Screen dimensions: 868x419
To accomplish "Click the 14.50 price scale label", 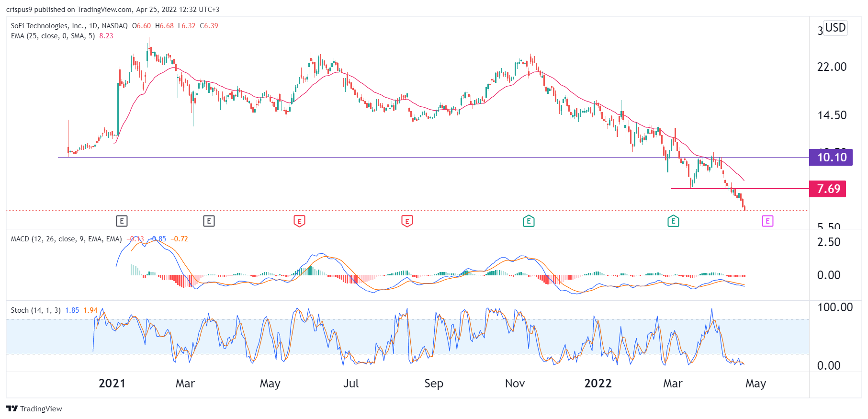I will (832, 115).
